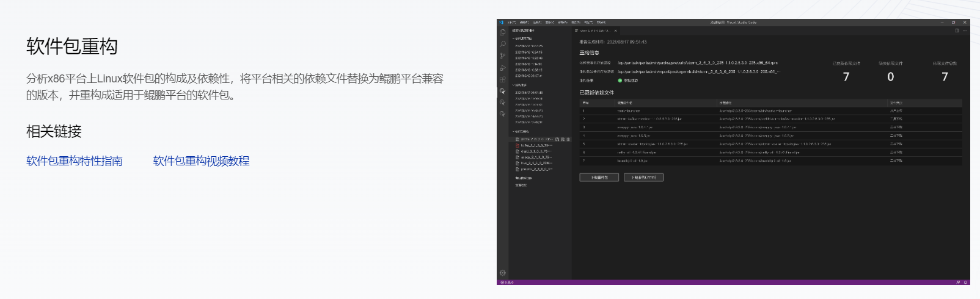The image size is (980, 299).
Task: Click errors and warnings status bar entry
Action: (x=507, y=283)
